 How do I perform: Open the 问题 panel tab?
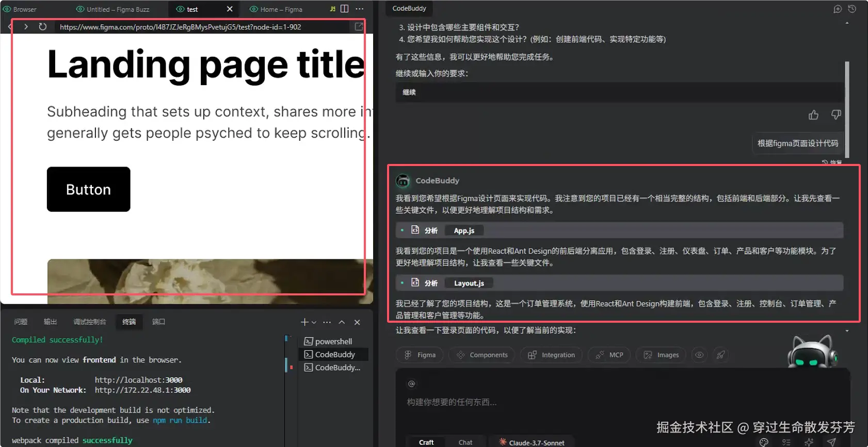pyautogui.click(x=21, y=322)
